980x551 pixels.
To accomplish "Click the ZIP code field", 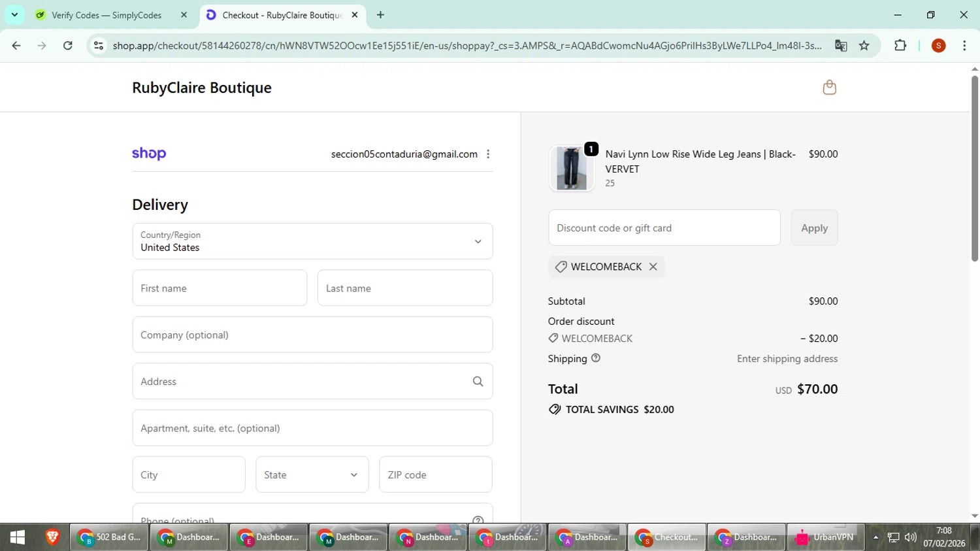I will point(436,475).
